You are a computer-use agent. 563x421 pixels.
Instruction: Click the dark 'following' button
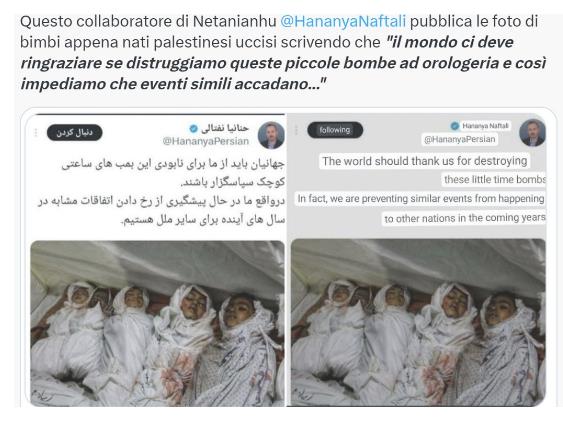click(x=335, y=130)
